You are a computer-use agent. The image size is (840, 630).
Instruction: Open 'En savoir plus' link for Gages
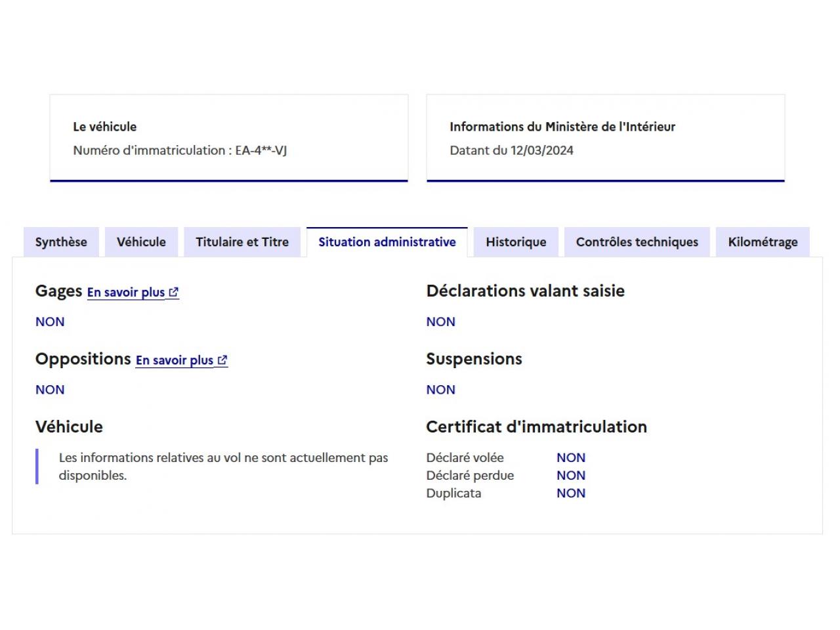coord(126,293)
